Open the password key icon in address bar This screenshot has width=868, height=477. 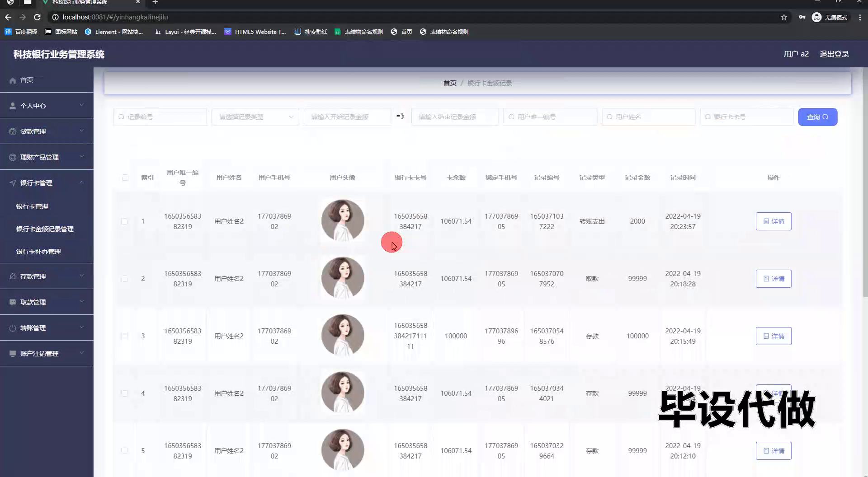802,17
